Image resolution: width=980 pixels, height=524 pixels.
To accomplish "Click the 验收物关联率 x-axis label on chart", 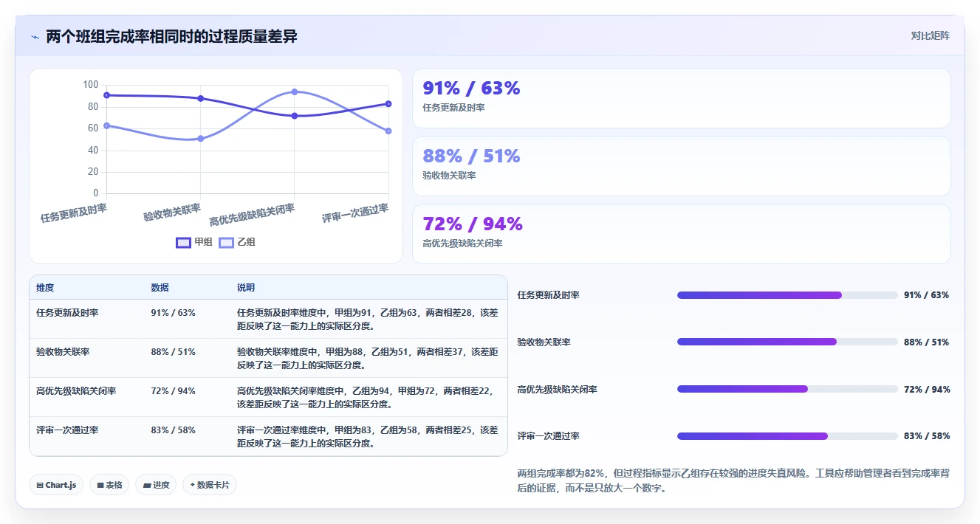I will click(172, 213).
